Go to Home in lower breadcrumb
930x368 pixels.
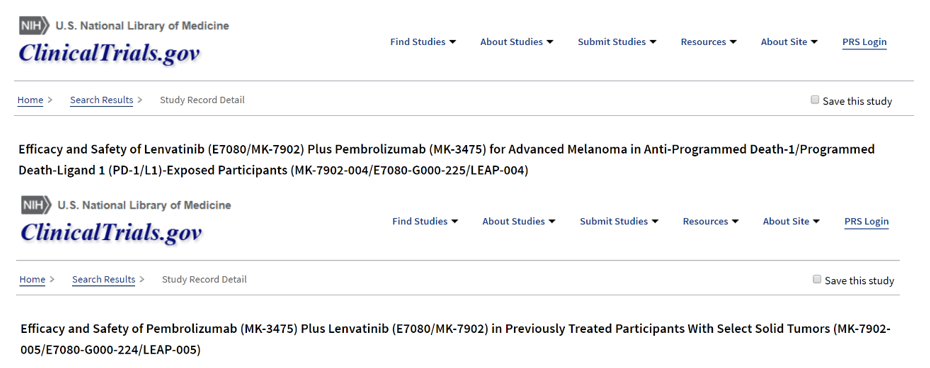(x=32, y=279)
